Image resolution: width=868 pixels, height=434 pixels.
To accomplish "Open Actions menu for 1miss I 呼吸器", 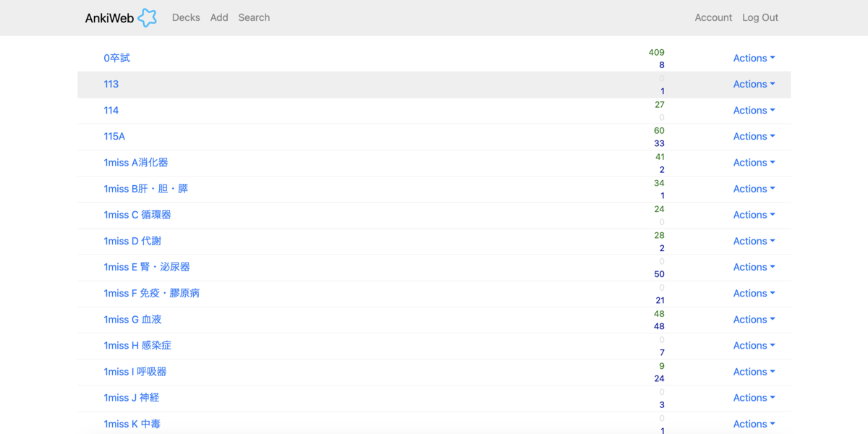I will (754, 372).
